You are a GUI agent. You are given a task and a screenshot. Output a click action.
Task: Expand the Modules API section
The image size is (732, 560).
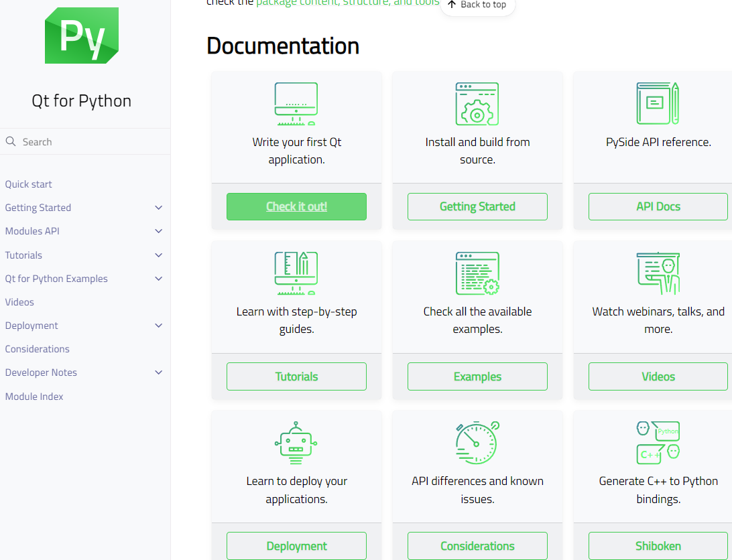click(x=158, y=231)
